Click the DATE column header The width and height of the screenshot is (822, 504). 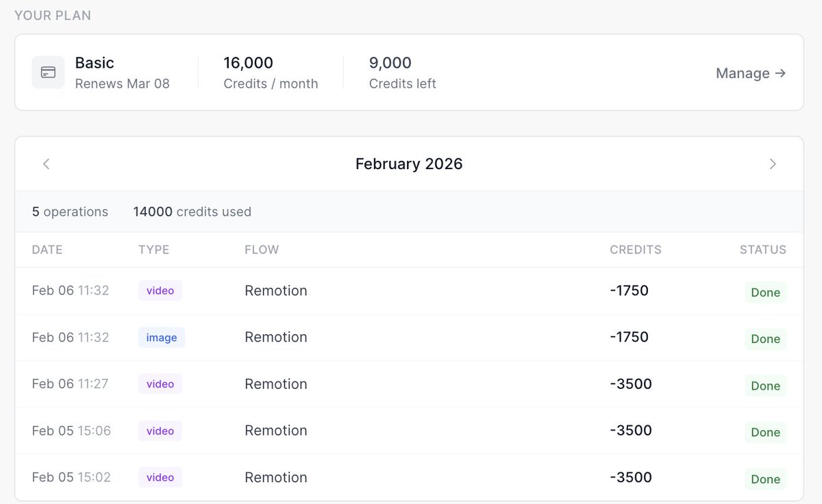pos(47,250)
